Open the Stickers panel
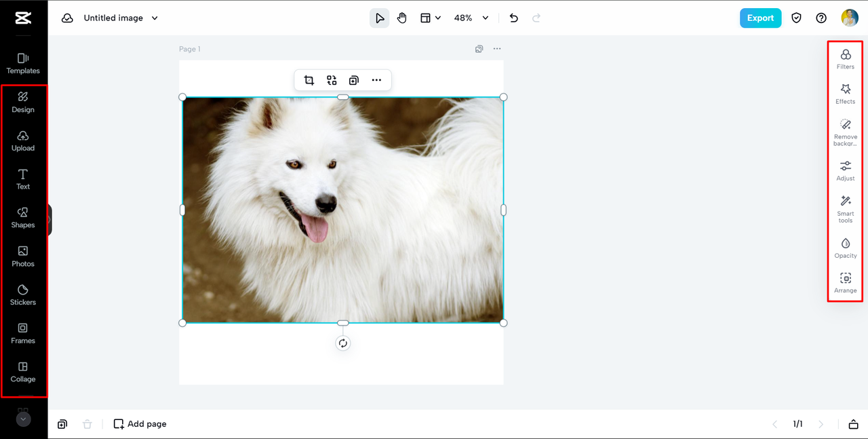868x439 pixels. pyautogui.click(x=23, y=295)
